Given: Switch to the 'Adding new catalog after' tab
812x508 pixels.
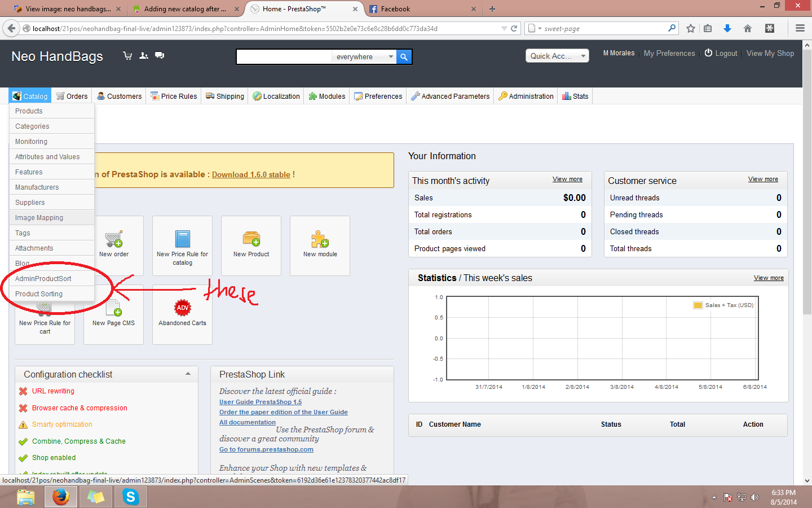Looking at the screenshot, I should click(x=187, y=9).
